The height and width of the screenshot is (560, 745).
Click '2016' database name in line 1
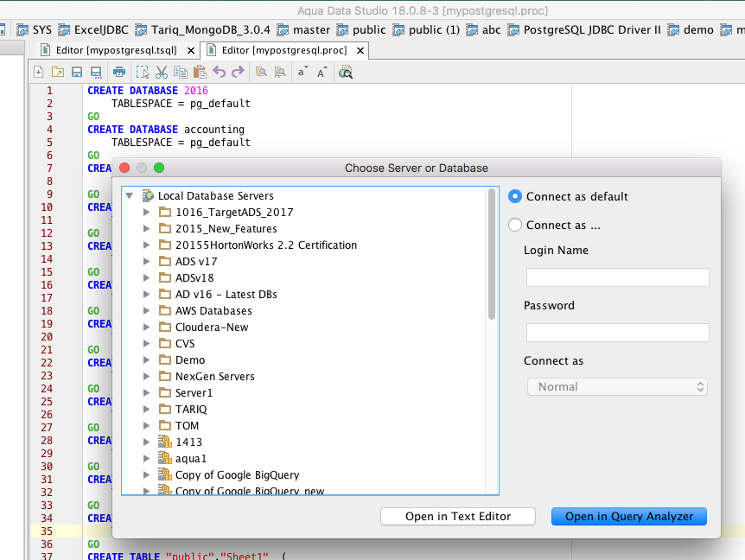pos(196,90)
